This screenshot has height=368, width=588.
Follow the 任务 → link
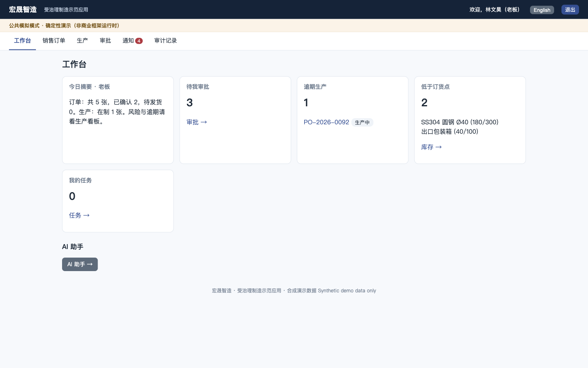point(79,215)
